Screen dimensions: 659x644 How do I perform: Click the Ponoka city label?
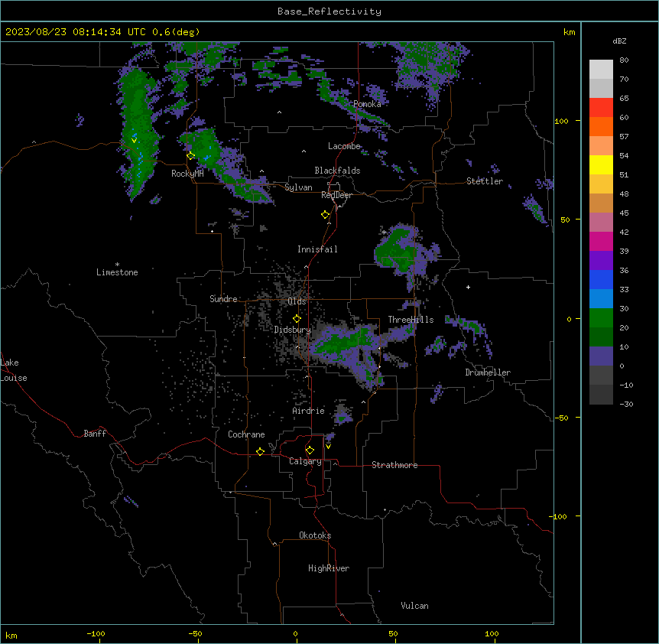(367, 104)
